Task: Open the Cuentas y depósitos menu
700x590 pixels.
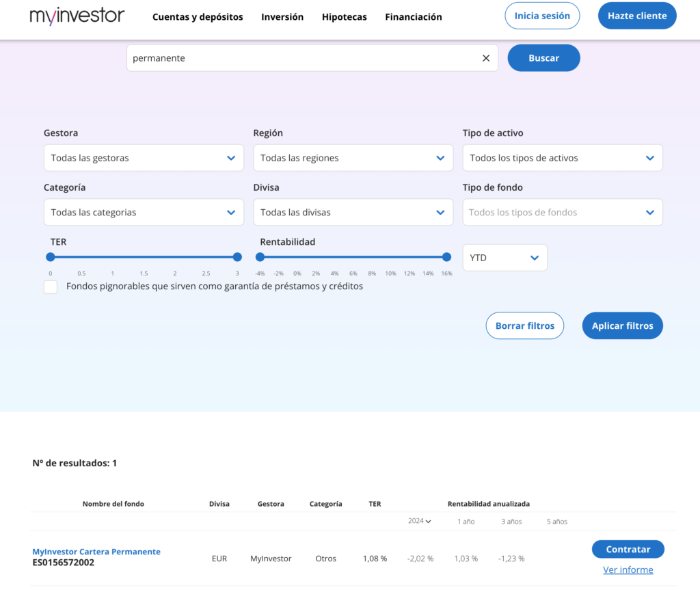Action: coord(198,17)
